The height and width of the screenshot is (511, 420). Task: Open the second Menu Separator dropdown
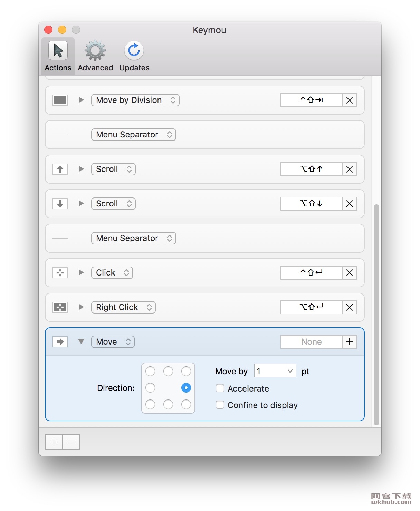(134, 238)
